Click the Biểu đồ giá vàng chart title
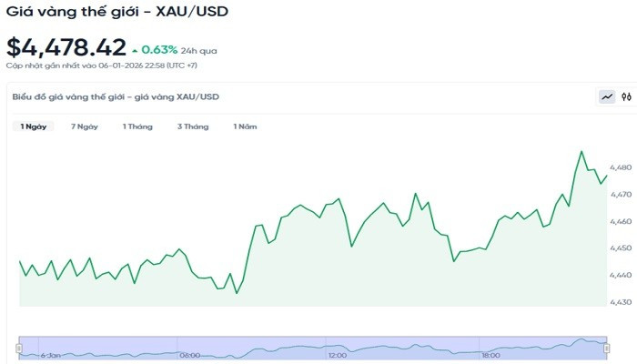This screenshot has width=637, height=364. point(115,96)
